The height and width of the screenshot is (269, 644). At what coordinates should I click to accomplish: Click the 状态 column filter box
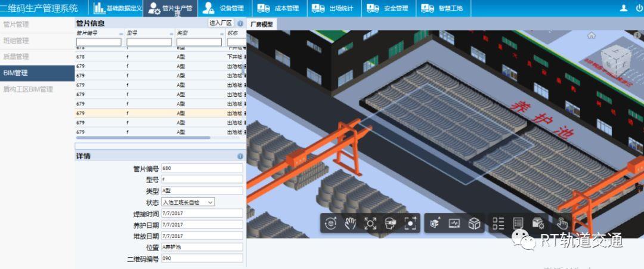coord(237,42)
